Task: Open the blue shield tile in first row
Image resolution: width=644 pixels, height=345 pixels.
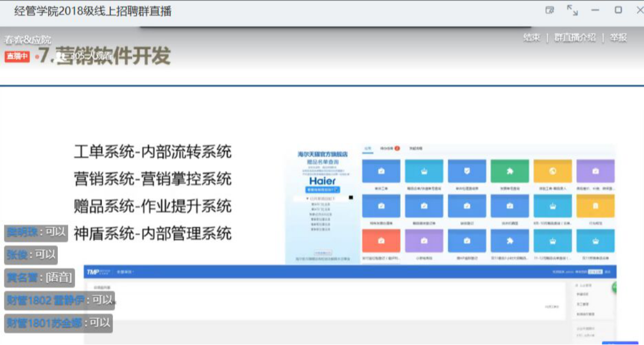Action: pyautogui.click(x=467, y=171)
